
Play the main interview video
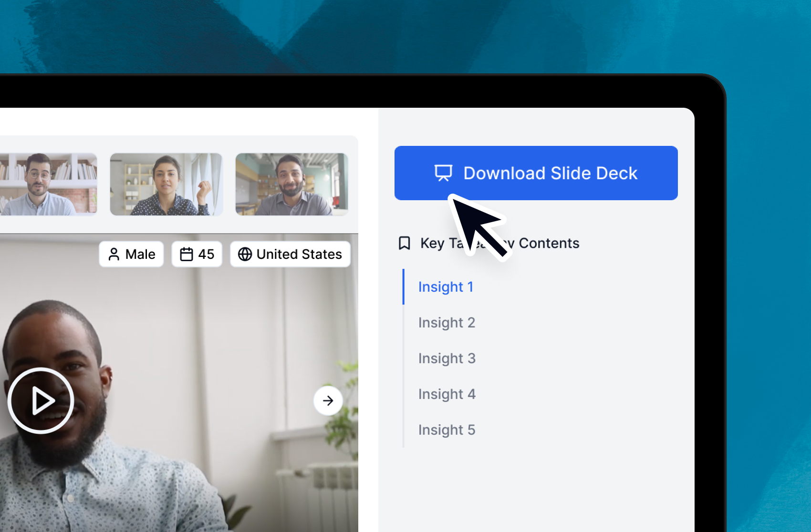click(41, 400)
